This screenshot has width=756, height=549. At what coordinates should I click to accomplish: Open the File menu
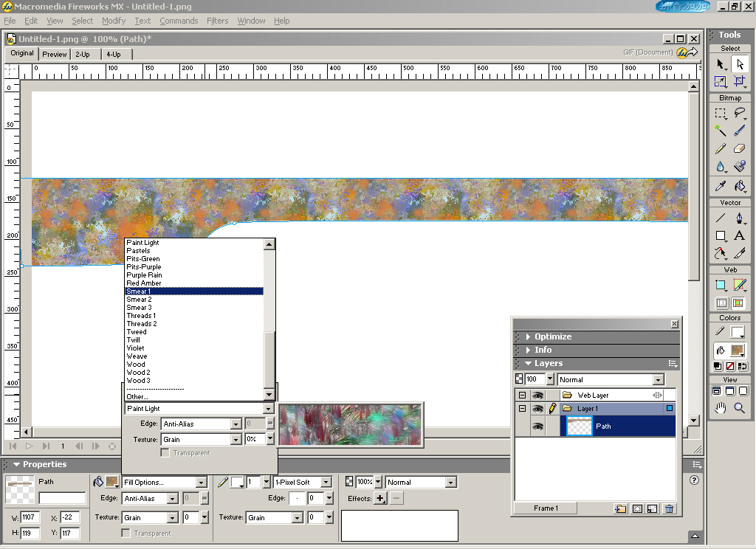click(x=10, y=21)
